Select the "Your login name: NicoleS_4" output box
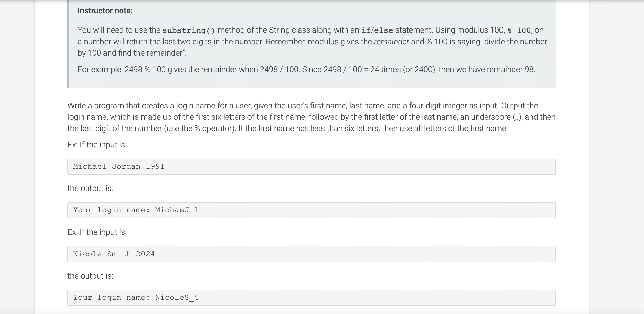 [311, 298]
